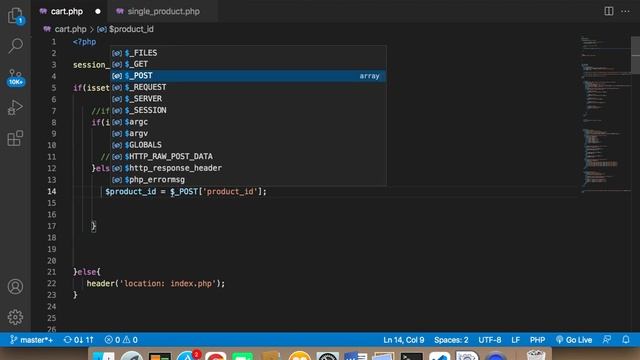Select $_GET suggestion
The height and width of the screenshot is (360, 640).
248,64
